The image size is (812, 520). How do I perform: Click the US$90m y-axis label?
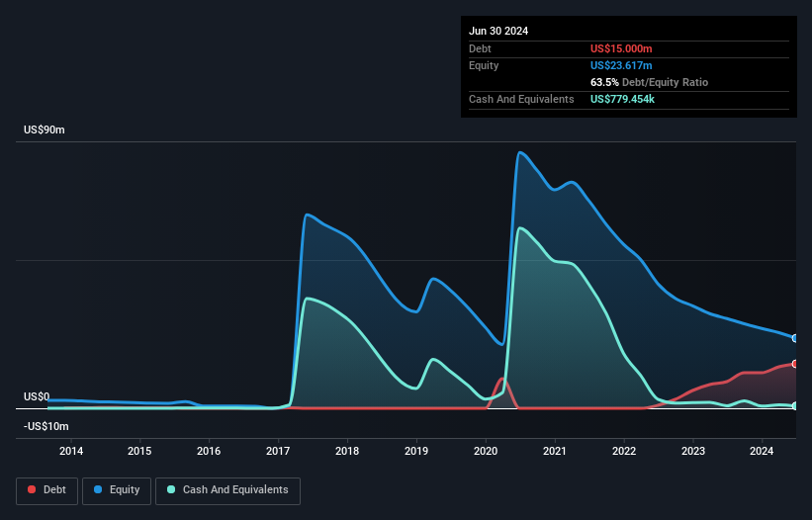coord(45,130)
